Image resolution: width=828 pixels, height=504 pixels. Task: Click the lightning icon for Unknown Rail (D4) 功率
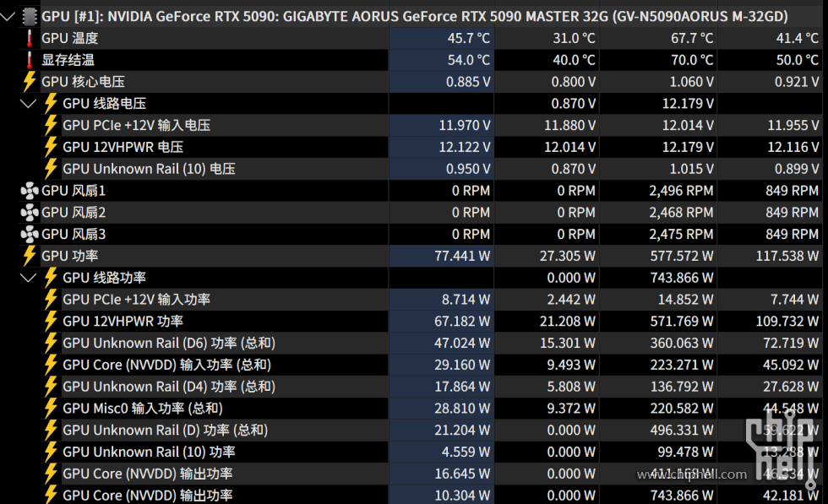[51, 387]
